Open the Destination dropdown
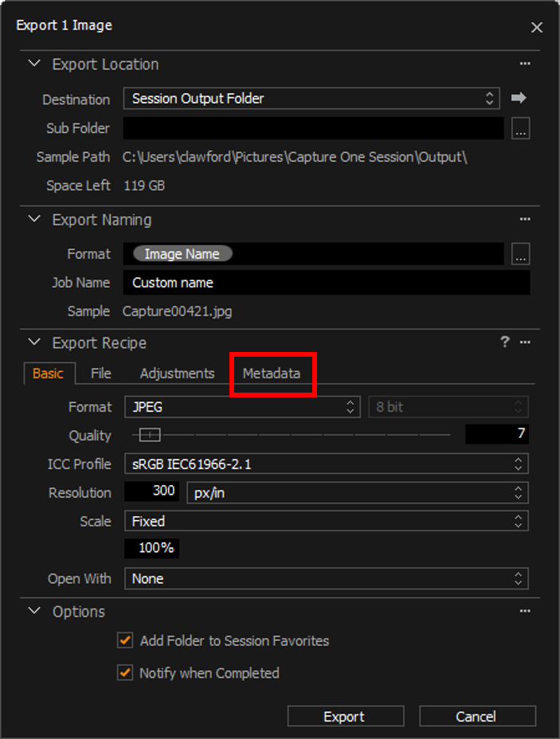 (x=312, y=99)
